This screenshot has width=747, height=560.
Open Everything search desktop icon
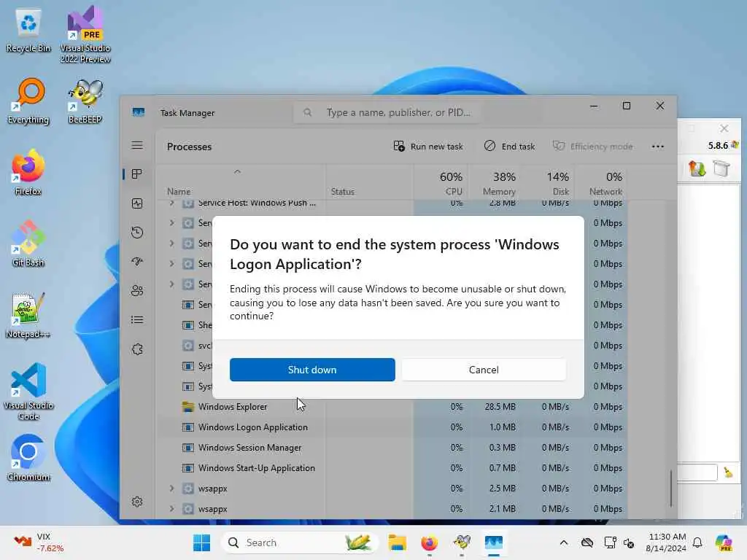click(28, 101)
